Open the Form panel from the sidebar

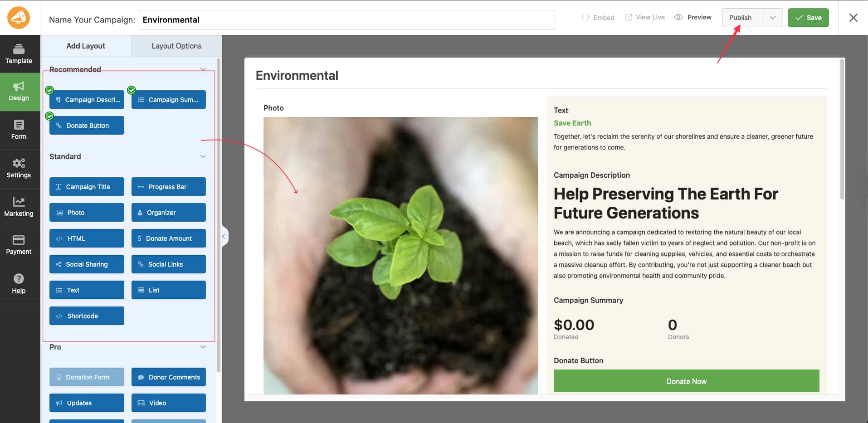click(x=19, y=130)
